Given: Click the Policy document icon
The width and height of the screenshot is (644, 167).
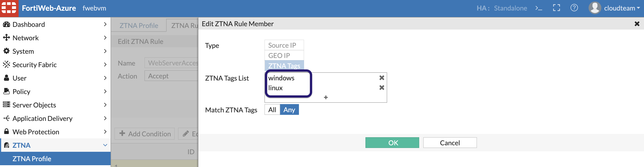Looking at the screenshot, I should pos(6,91).
